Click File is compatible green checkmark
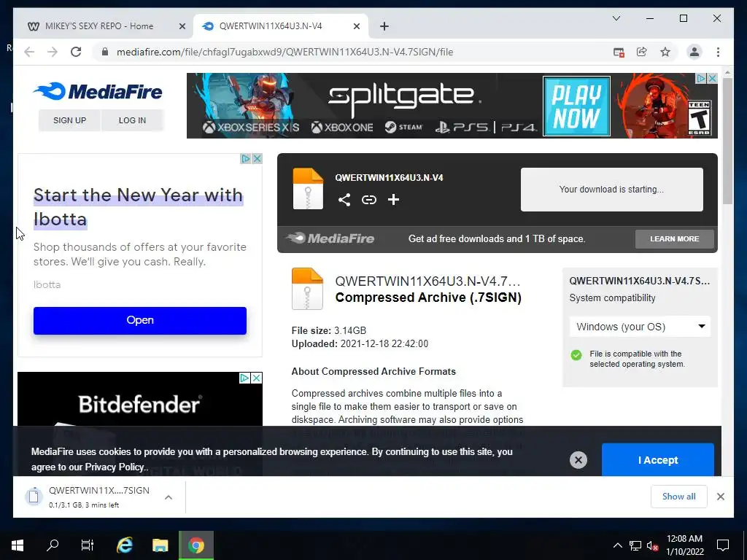The height and width of the screenshot is (560, 747). coord(576,355)
